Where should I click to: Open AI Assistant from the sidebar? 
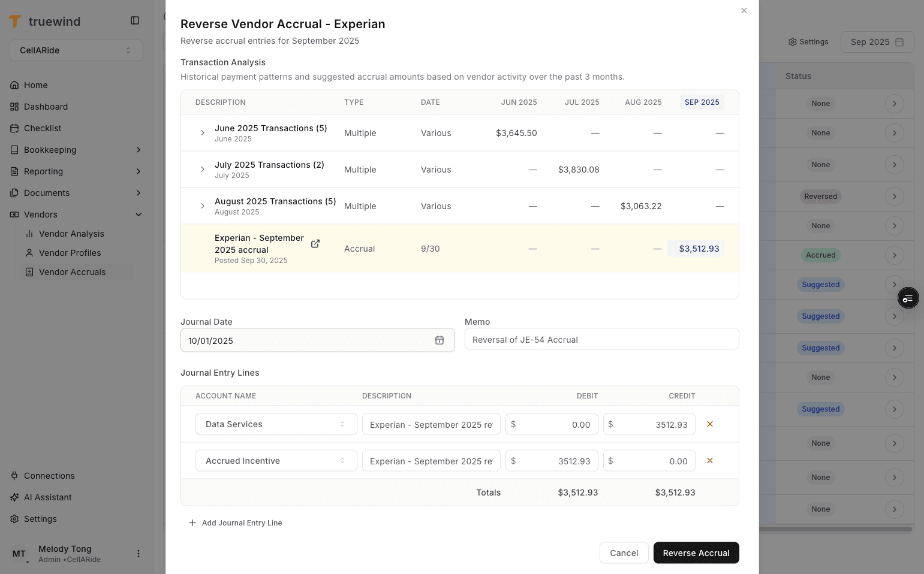tap(76, 497)
